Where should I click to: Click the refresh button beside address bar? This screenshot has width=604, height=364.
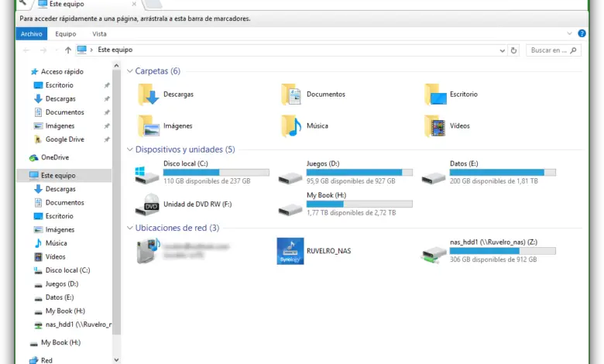513,50
